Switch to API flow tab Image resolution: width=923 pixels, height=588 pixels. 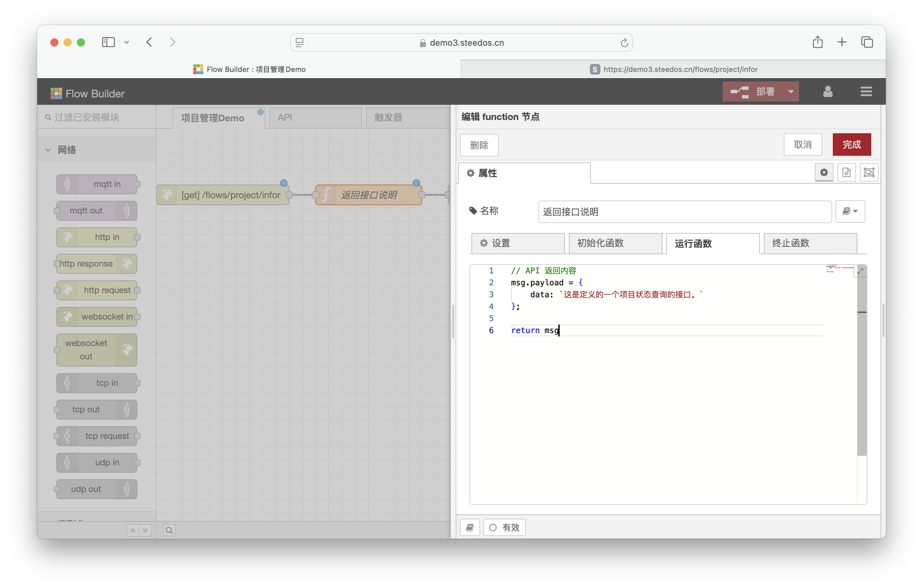[x=316, y=118]
